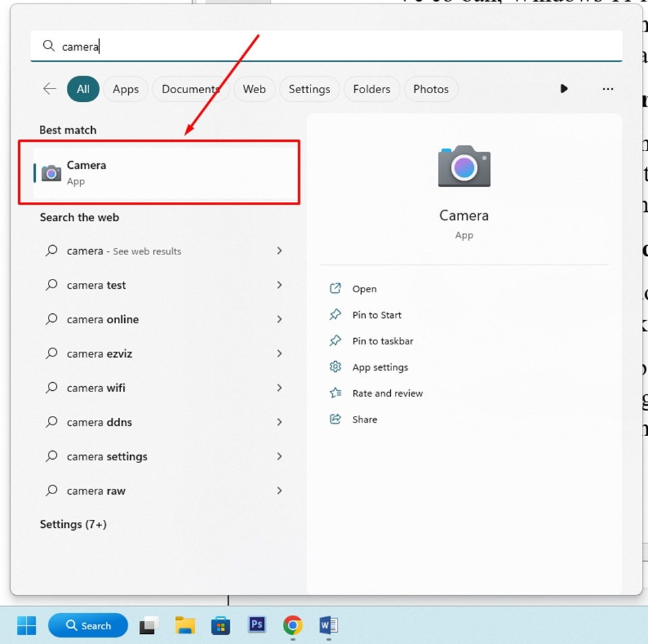Open Photoshop from the taskbar
Image resolution: width=648 pixels, height=644 pixels.
pyautogui.click(x=256, y=624)
